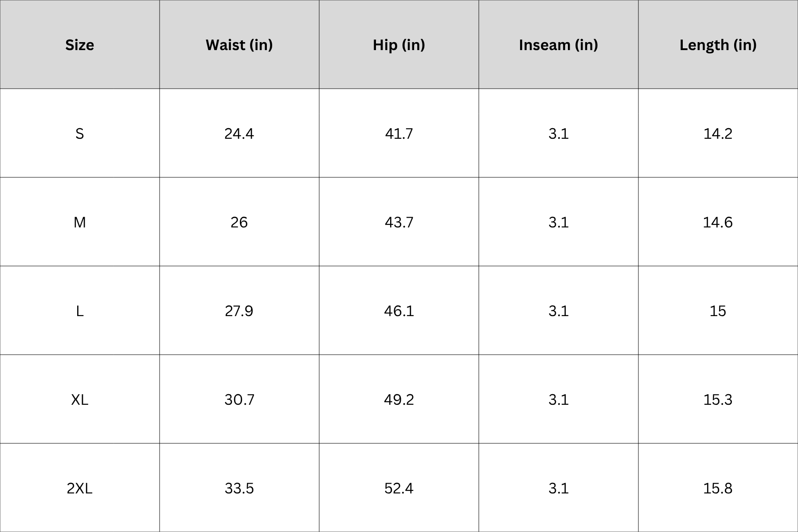Select the 2XL size cell
Image resolution: width=798 pixels, height=532 pixels.
click(80, 488)
